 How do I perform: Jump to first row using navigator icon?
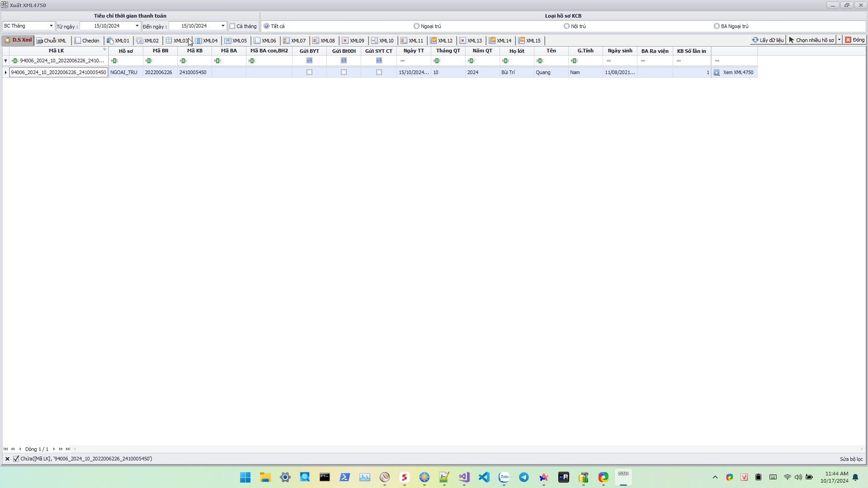[5, 449]
